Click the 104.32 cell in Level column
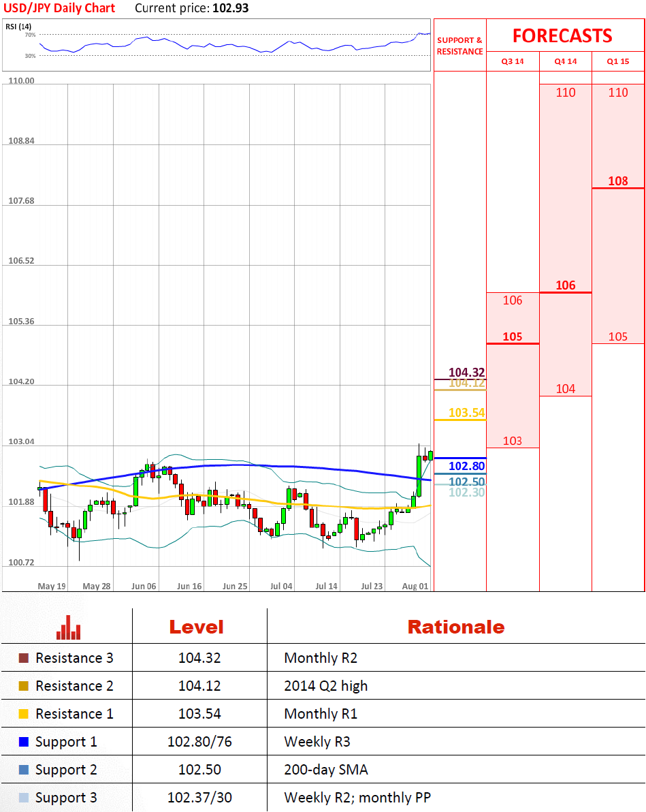The image size is (646, 812). click(199, 658)
